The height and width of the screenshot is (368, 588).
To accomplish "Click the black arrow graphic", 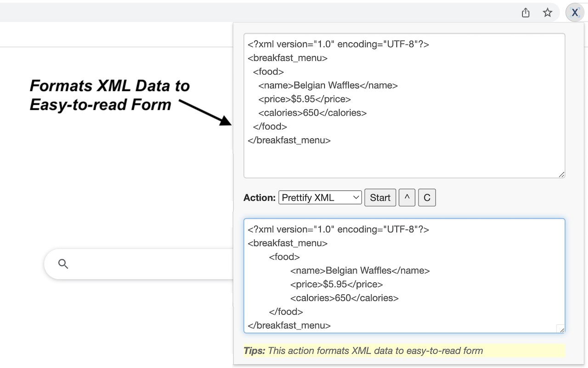I will (x=207, y=113).
